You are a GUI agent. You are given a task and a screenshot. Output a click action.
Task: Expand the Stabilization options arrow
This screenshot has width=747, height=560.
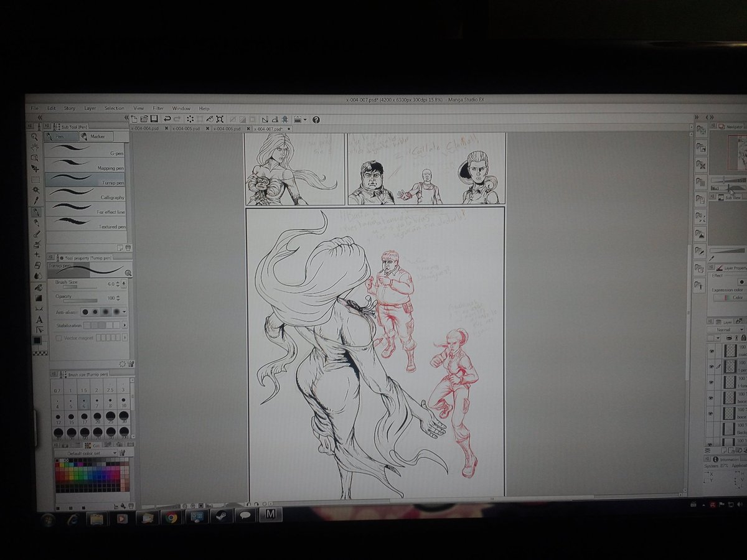(x=125, y=325)
